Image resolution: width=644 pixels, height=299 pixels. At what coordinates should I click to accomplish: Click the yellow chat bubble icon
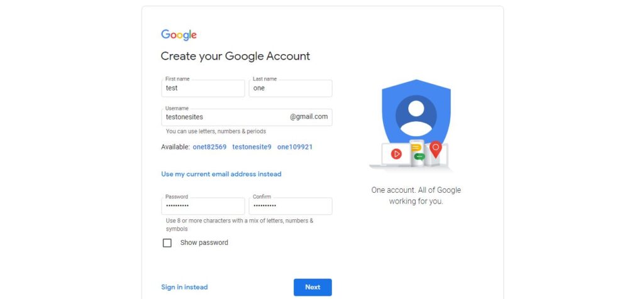point(416,148)
